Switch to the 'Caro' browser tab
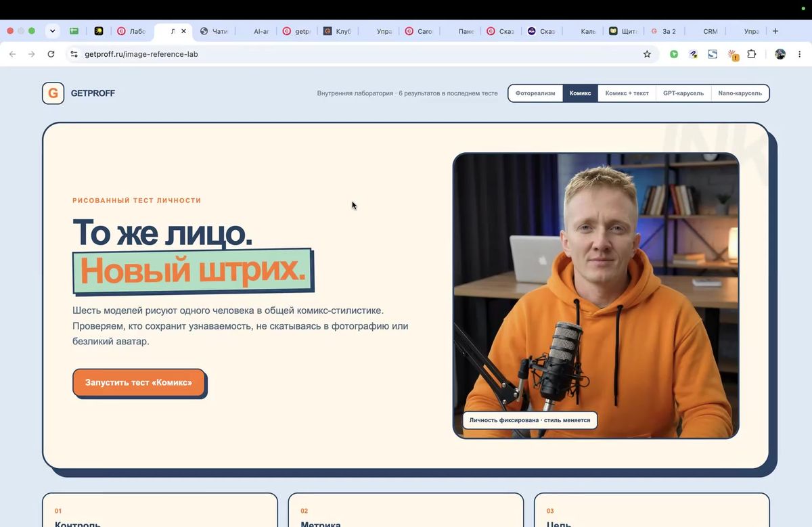The width and height of the screenshot is (812, 527). point(419,31)
